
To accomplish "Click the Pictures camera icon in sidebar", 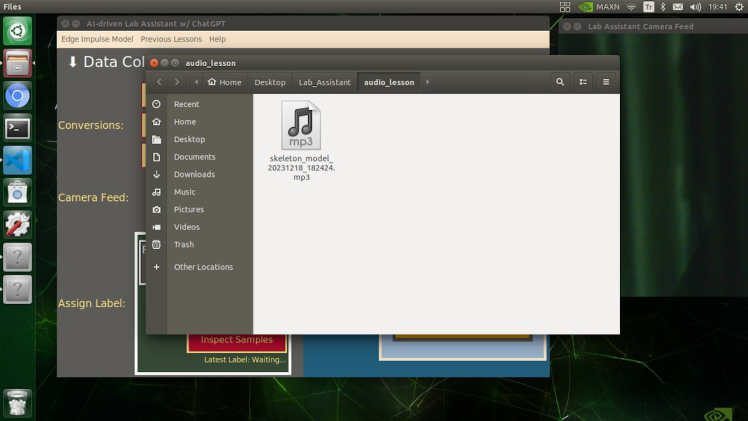I will pos(156,210).
